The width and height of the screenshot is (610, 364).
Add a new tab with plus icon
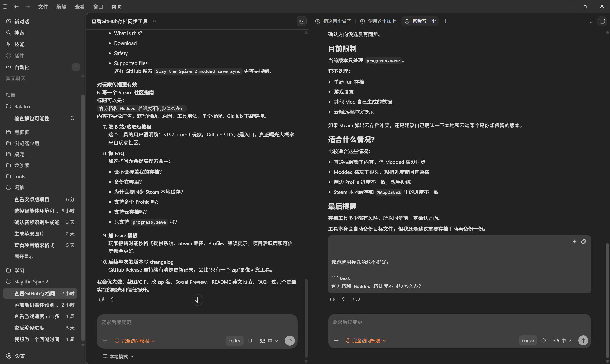coord(445,21)
